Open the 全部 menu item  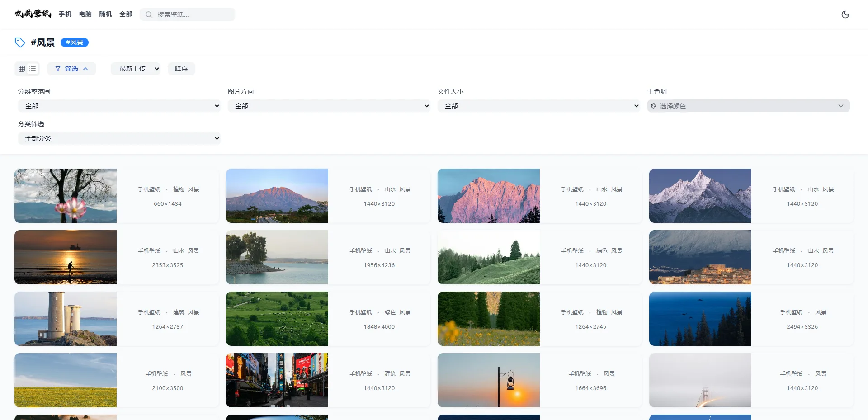pyautogui.click(x=126, y=14)
